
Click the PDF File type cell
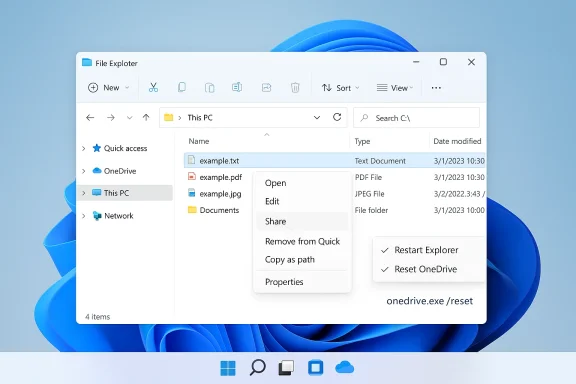tap(368, 177)
